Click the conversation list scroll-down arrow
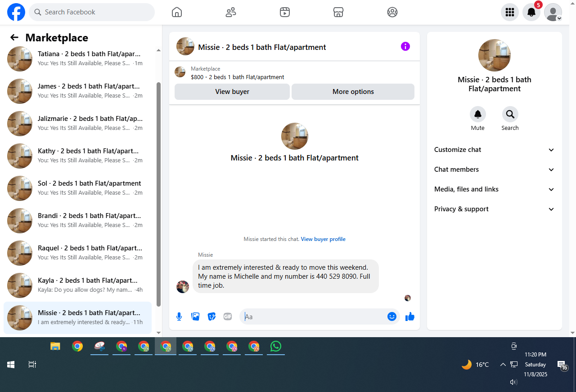Viewport: 576px width, 392px height. tap(158, 333)
